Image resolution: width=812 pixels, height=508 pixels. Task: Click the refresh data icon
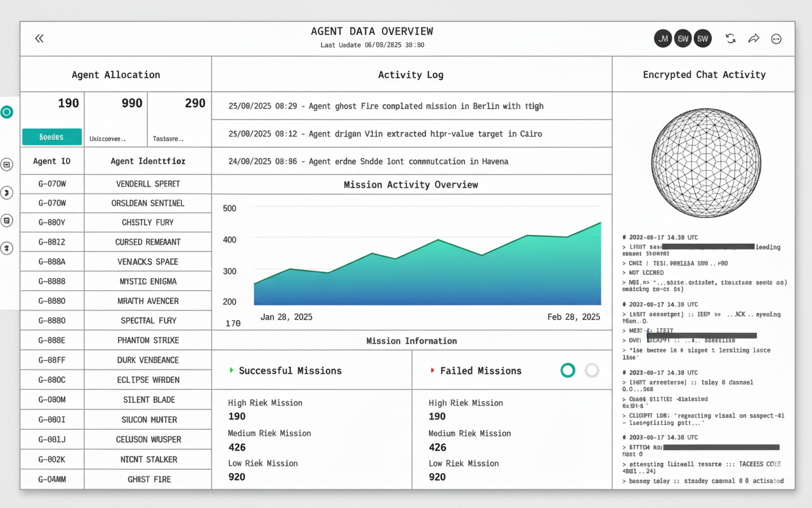(x=731, y=39)
